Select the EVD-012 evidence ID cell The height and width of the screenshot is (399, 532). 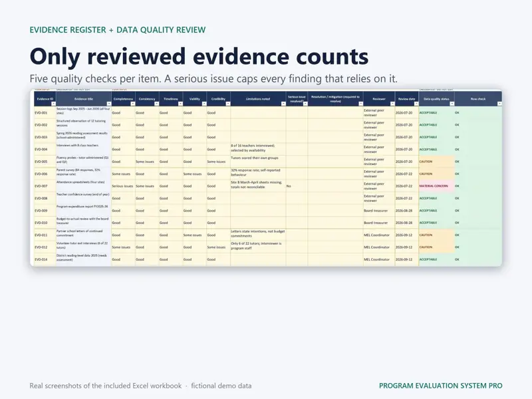(x=45, y=247)
